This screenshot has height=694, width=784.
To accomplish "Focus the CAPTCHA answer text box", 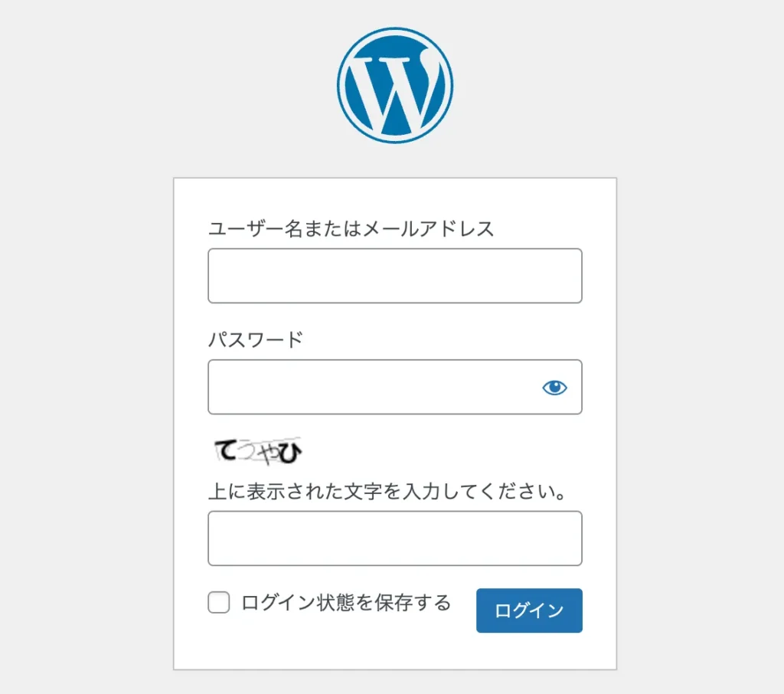I will [394, 539].
